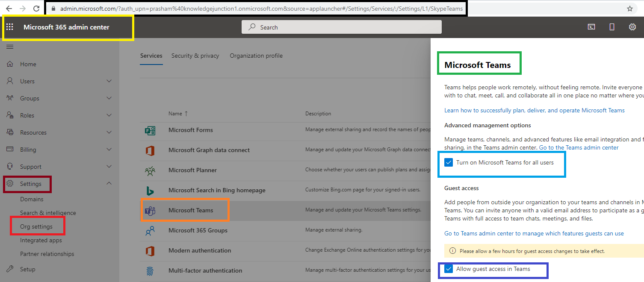Click the Microsoft Graph data connect icon
This screenshot has height=282, width=644.
tap(150, 150)
